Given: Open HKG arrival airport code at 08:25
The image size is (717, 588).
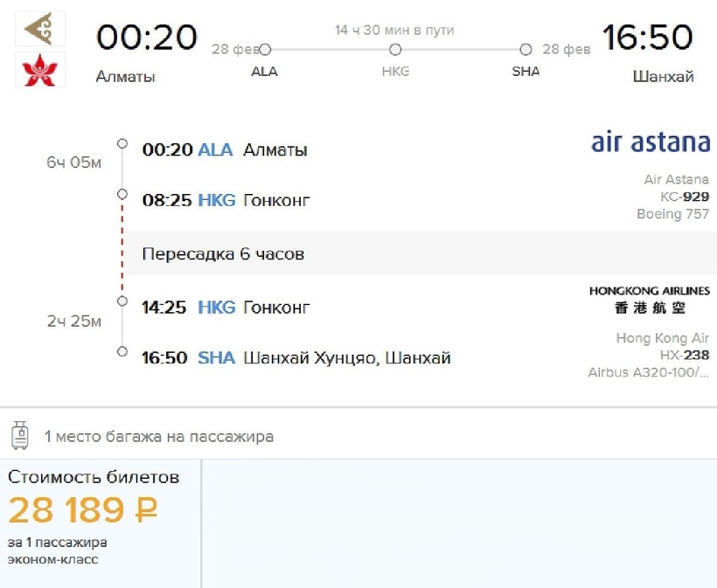Looking at the screenshot, I should click(x=217, y=200).
